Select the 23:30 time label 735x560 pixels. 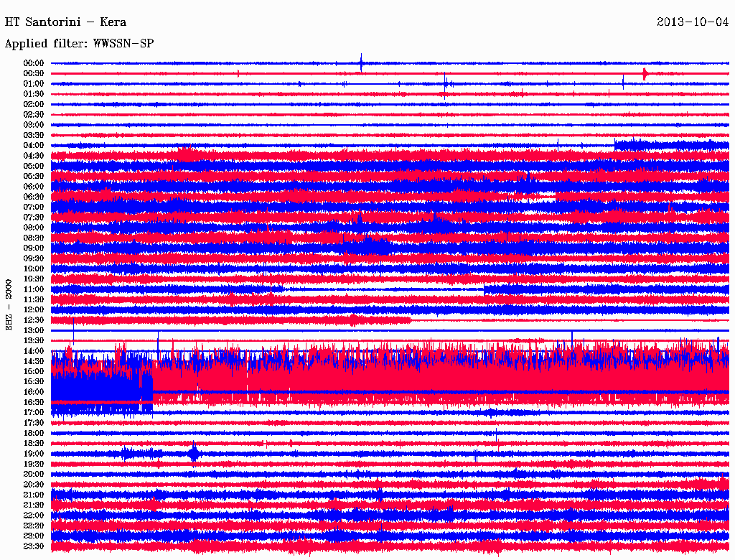(34, 546)
